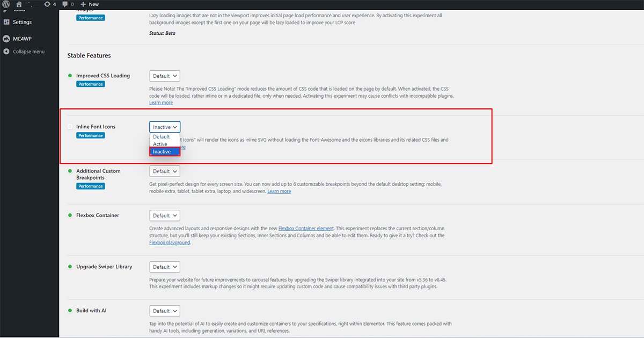
Task: Select Inactive in the dropdown list
Action: [x=162, y=152]
